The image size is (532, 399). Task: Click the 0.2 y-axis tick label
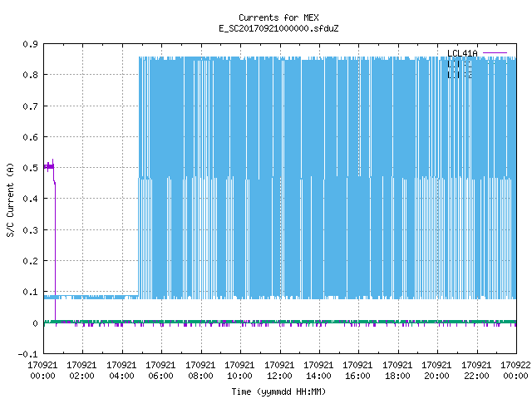point(30,261)
